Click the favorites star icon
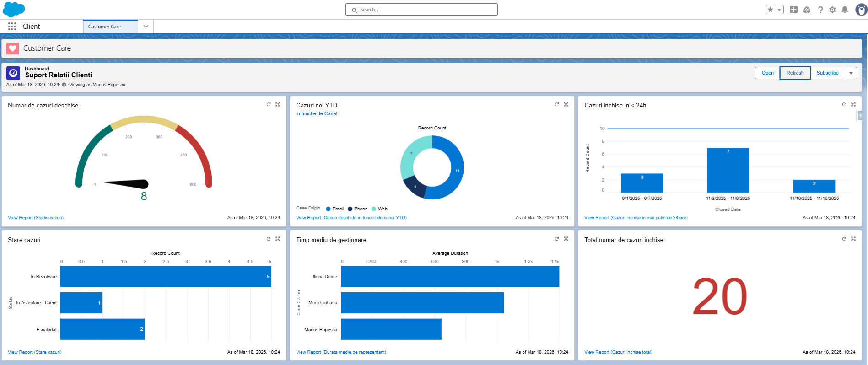Viewport: 868px width, 365px height. pos(771,10)
